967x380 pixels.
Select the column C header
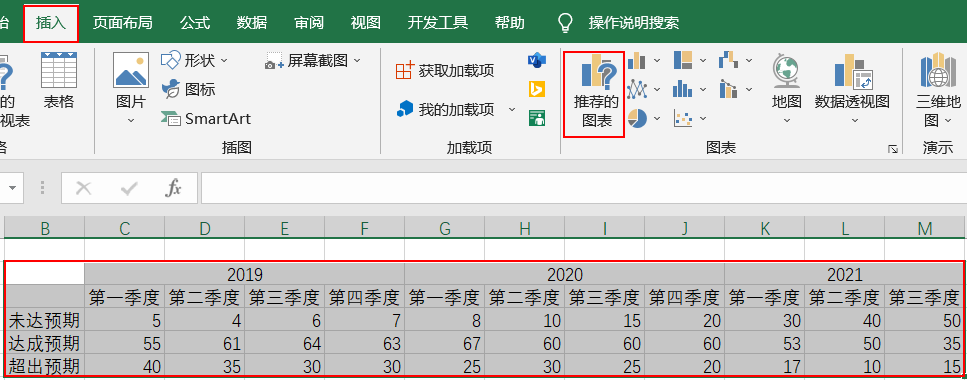(x=125, y=229)
